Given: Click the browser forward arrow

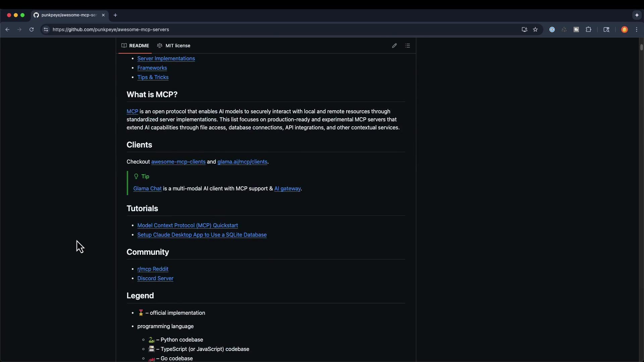Looking at the screenshot, I should click(19, 29).
